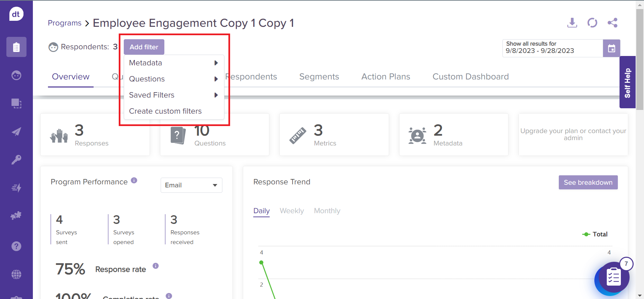Open the share icon at top right
644x299 pixels.
click(612, 23)
